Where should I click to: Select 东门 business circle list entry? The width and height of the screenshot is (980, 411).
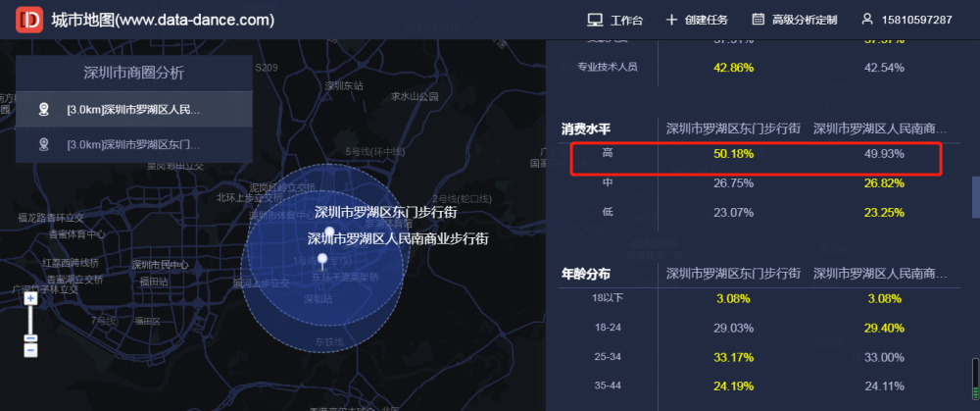133,144
